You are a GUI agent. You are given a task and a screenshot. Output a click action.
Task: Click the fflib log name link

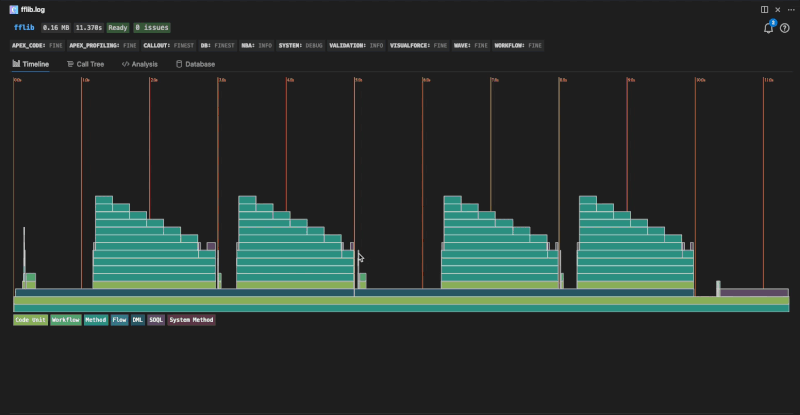tap(24, 28)
